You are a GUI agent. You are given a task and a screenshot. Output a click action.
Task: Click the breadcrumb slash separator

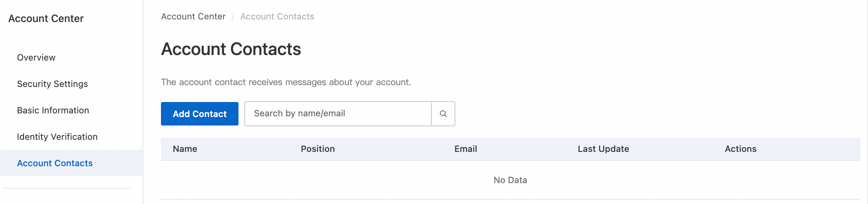point(233,17)
